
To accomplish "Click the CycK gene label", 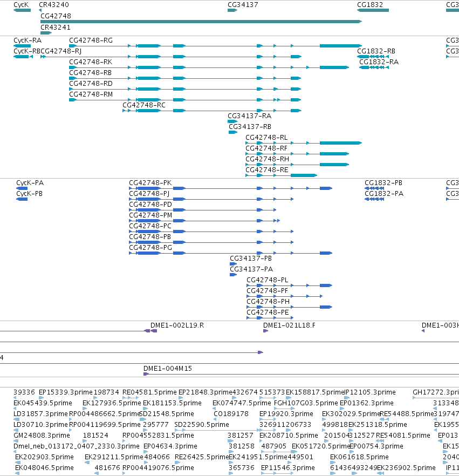I will tap(21, 5).
